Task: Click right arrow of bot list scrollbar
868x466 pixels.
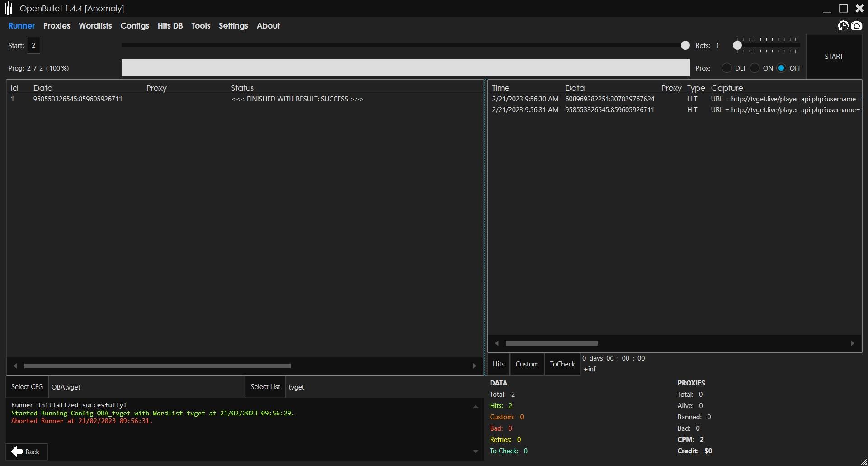Action: (474, 366)
